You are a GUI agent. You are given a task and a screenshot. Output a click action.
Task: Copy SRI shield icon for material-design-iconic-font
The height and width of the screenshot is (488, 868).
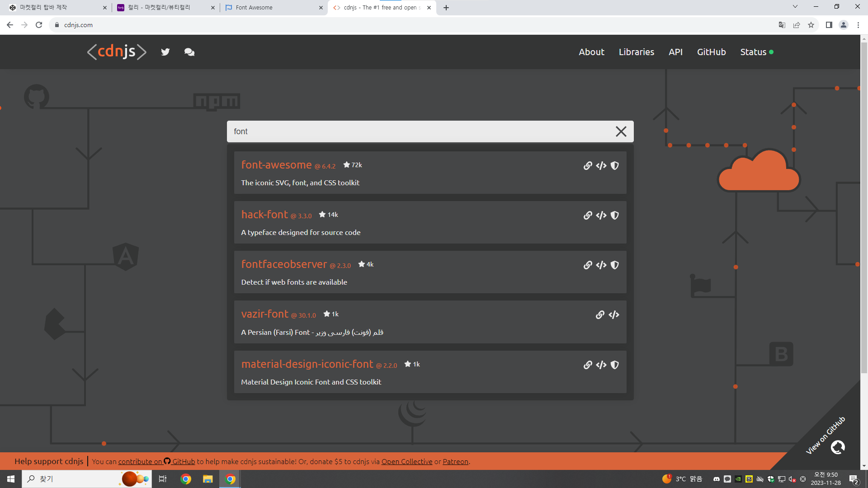(x=614, y=365)
